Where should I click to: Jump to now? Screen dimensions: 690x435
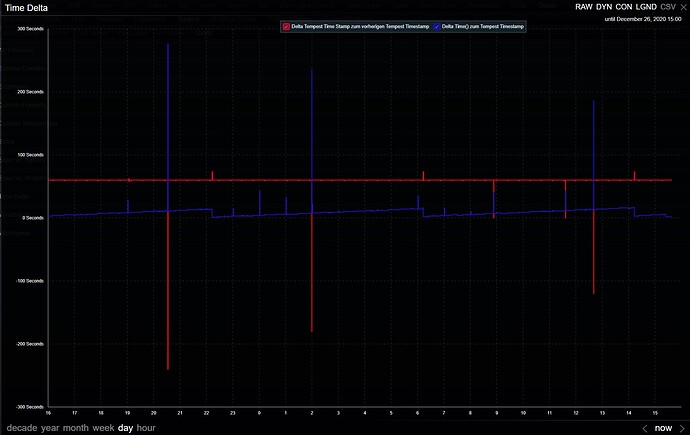(x=663, y=428)
